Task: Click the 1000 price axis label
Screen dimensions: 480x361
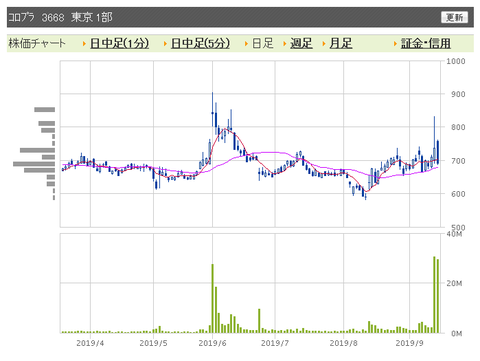Action: click(456, 61)
